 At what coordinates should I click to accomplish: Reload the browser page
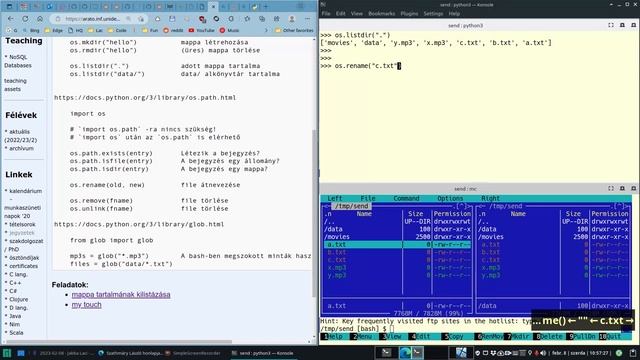click(x=25, y=19)
